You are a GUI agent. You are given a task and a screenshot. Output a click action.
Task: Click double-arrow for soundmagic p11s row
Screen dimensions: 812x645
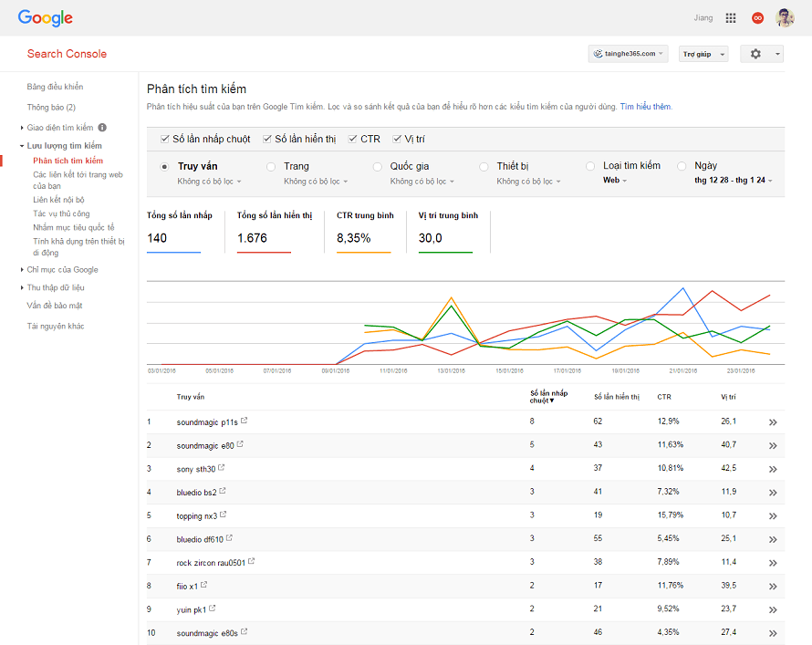(773, 422)
